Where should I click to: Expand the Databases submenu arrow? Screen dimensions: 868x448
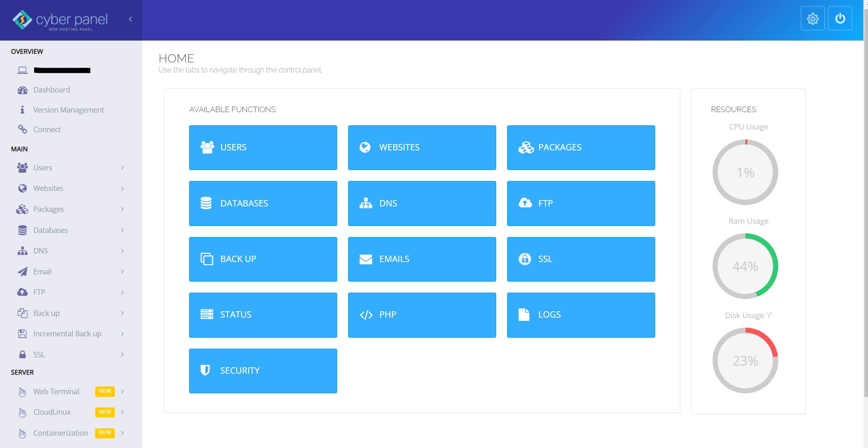[x=122, y=230]
